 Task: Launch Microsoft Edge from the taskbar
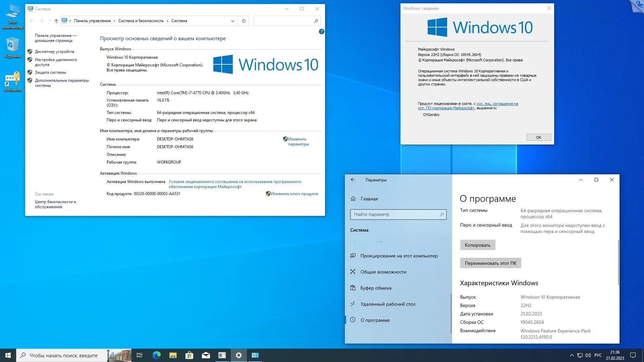pos(156,355)
